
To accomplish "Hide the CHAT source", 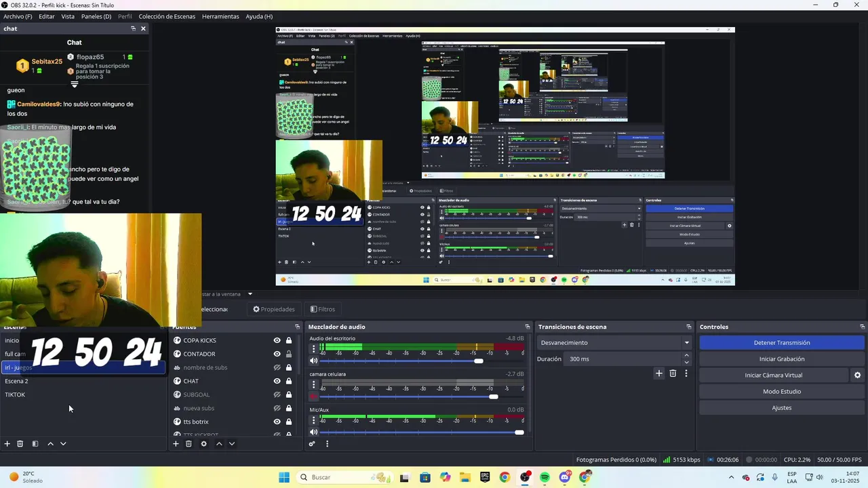I will [x=277, y=381].
